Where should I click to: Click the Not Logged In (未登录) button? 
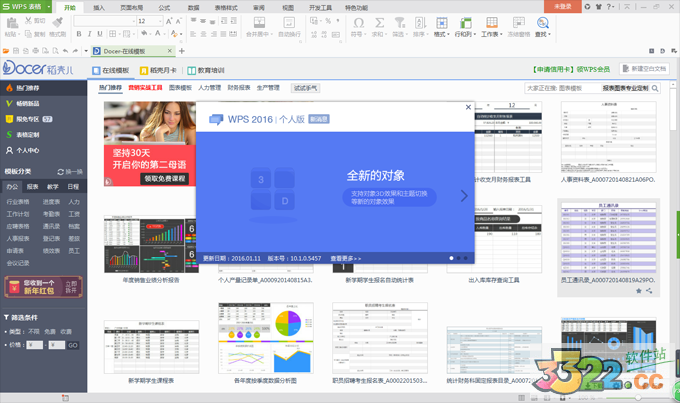562,7
